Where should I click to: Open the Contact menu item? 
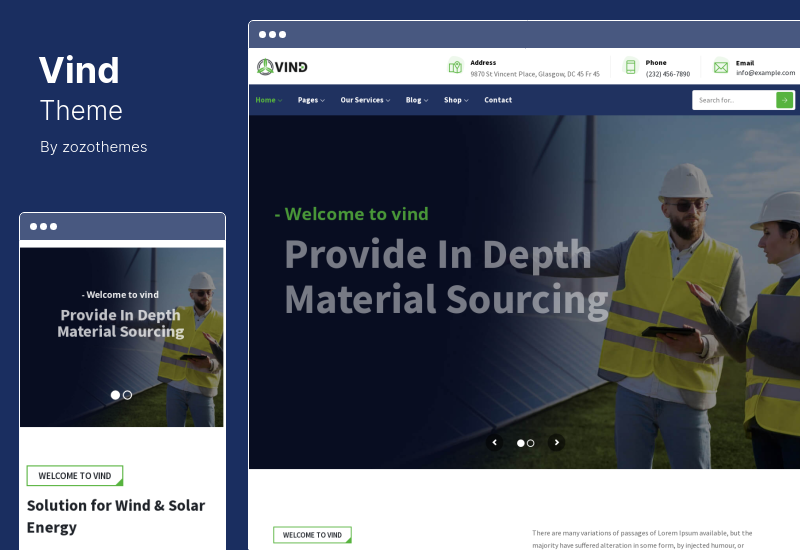pos(498,100)
